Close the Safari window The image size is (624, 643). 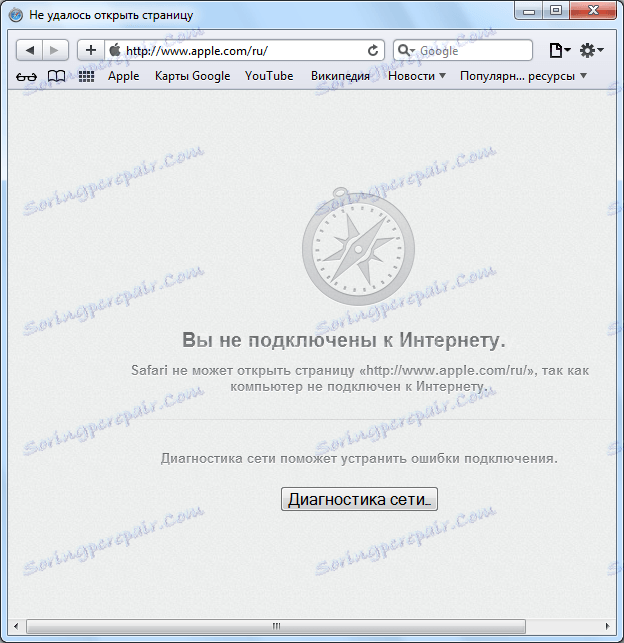(x=593, y=11)
